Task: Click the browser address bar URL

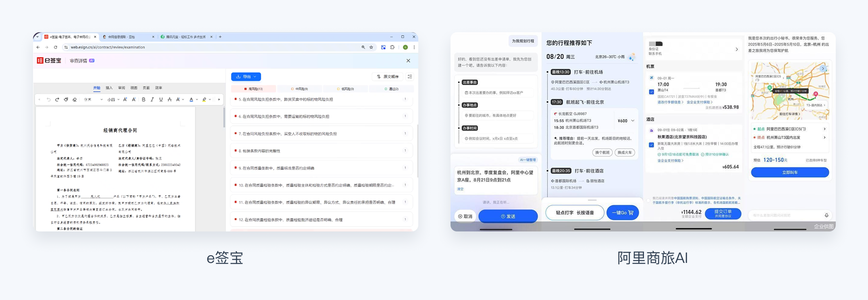Action: click(x=108, y=47)
